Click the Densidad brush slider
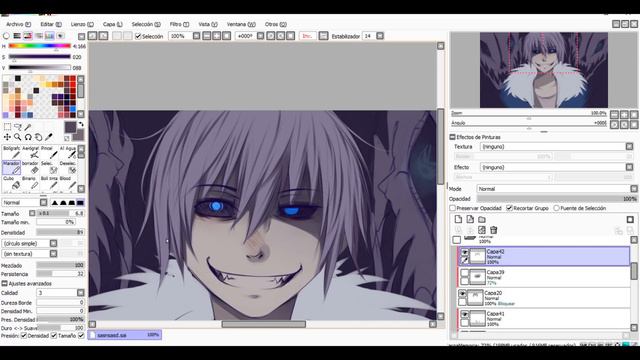 point(60,233)
